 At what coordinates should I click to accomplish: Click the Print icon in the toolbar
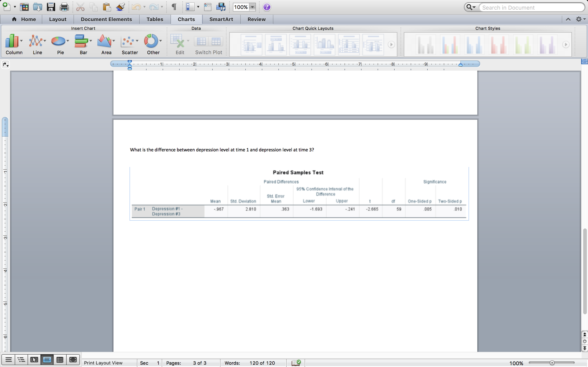(x=64, y=7)
